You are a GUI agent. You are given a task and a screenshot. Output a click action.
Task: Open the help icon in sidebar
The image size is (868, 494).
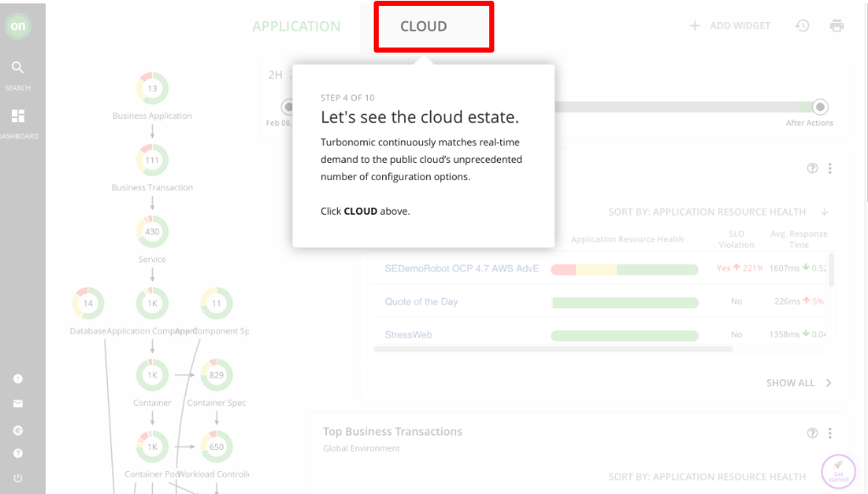[18, 453]
